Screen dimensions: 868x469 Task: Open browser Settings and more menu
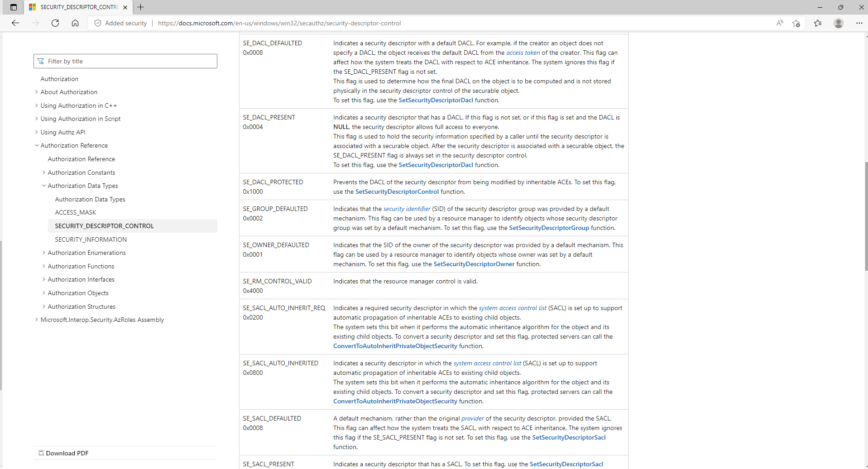point(859,23)
